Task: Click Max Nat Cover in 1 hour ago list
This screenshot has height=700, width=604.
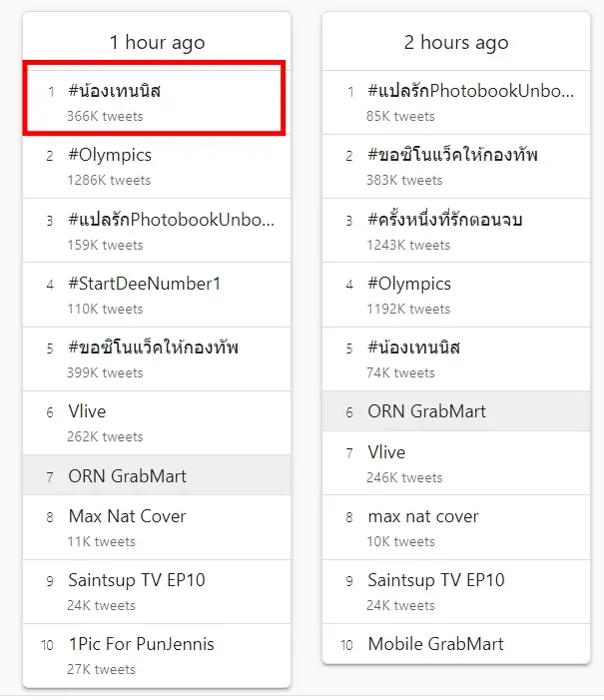Action: click(x=127, y=516)
